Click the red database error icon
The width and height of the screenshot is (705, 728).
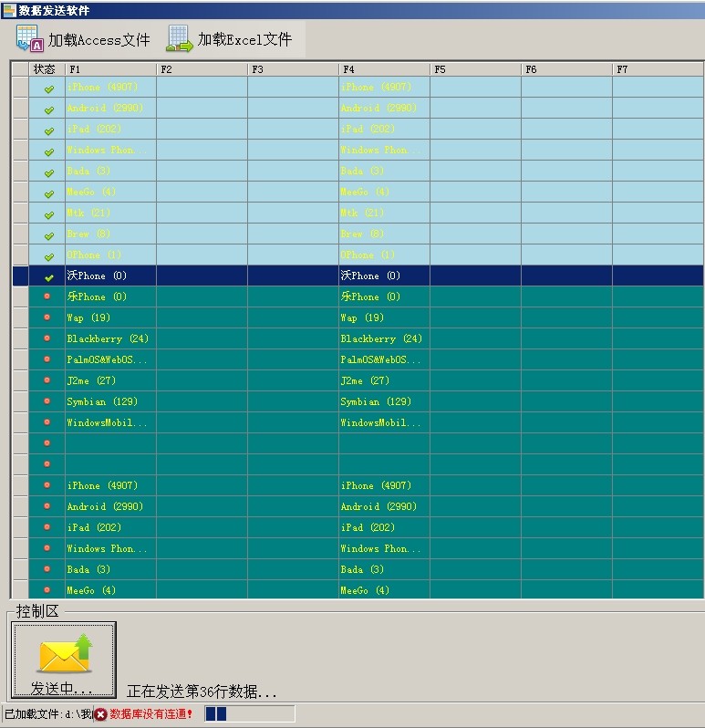100,714
